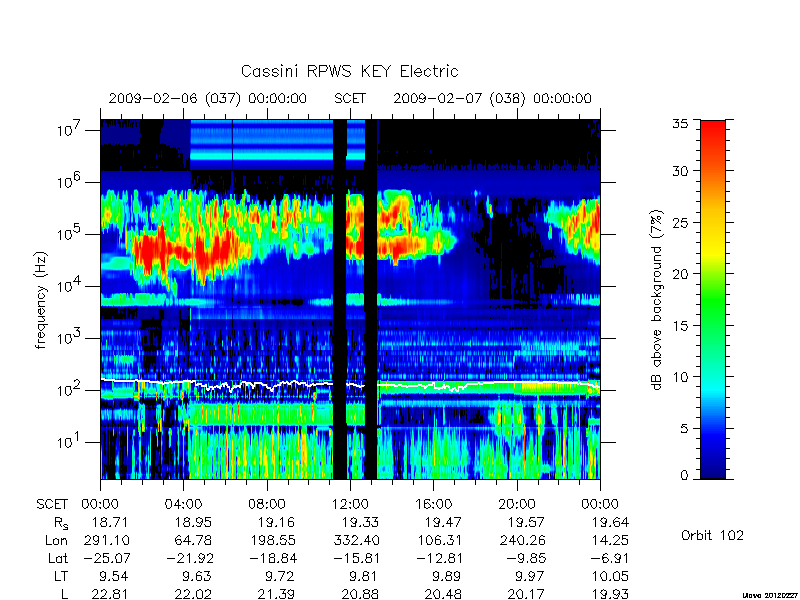Viewport: 800px width, 600px height.
Task: Click the 08:00 SCET time tick label
Action: tap(266, 504)
